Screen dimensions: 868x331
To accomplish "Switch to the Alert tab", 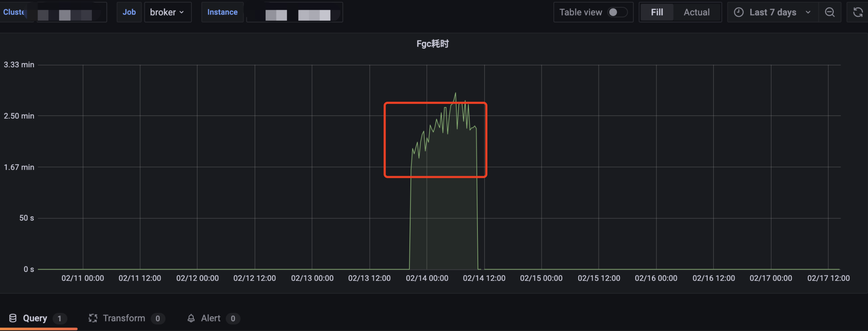I will pyautogui.click(x=214, y=318).
